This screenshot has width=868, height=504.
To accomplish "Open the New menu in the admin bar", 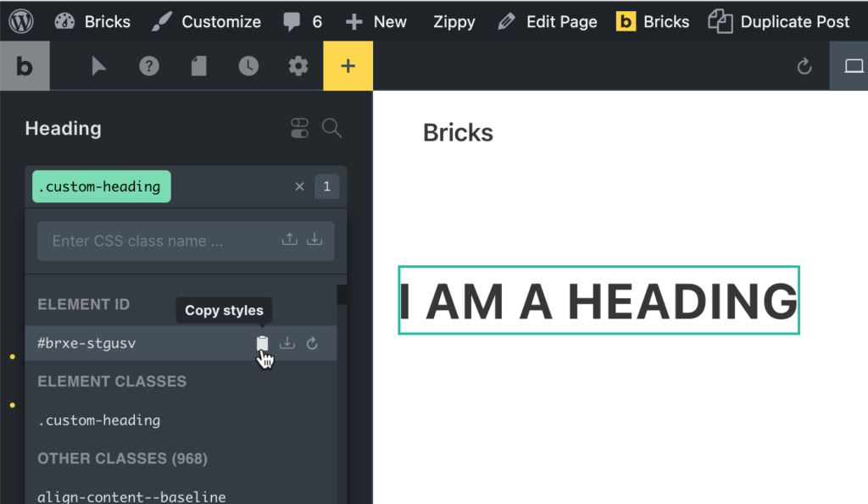I will coord(376,21).
